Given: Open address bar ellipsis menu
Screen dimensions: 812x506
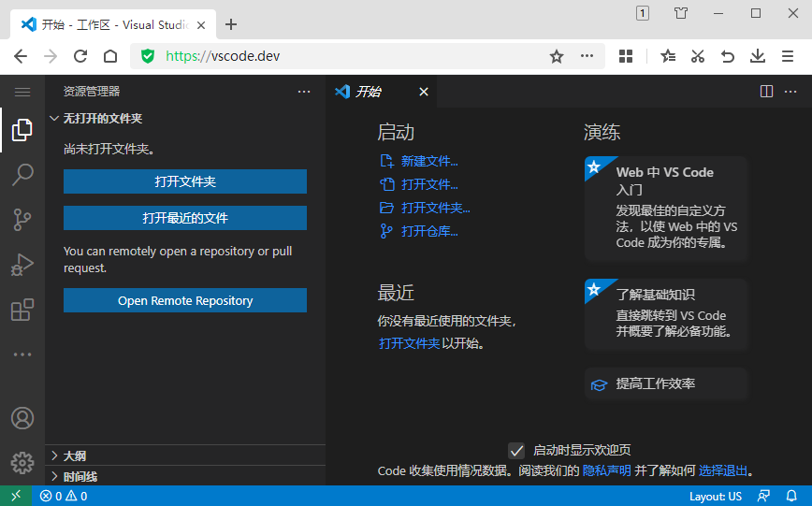Looking at the screenshot, I should [x=587, y=56].
